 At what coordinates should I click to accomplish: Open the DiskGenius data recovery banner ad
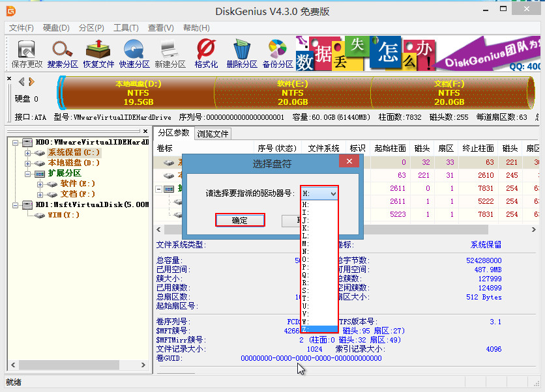(418, 53)
